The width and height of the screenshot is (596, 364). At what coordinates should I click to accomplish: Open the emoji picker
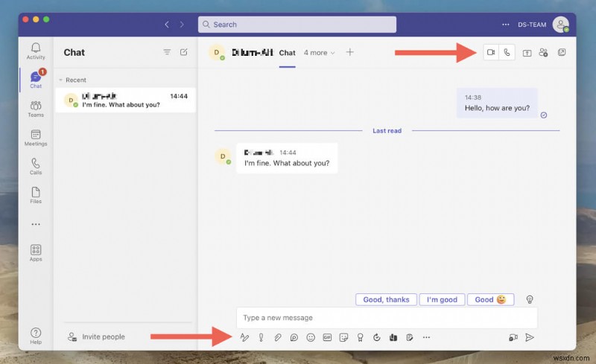point(311,337)
